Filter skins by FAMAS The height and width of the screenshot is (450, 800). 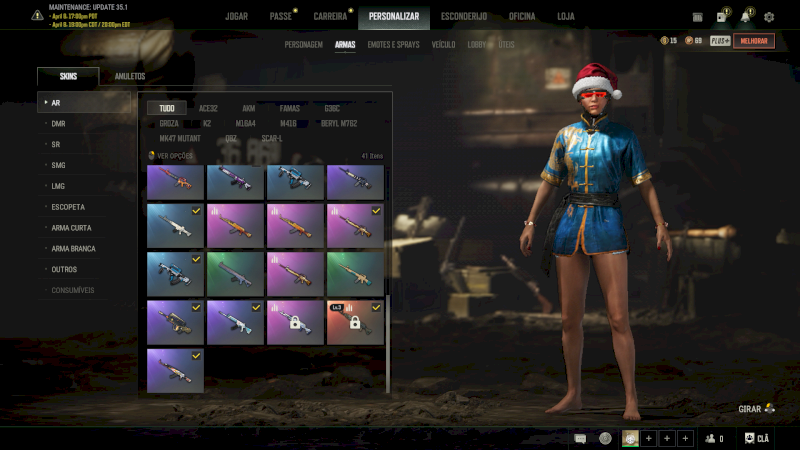click(289, 108)
